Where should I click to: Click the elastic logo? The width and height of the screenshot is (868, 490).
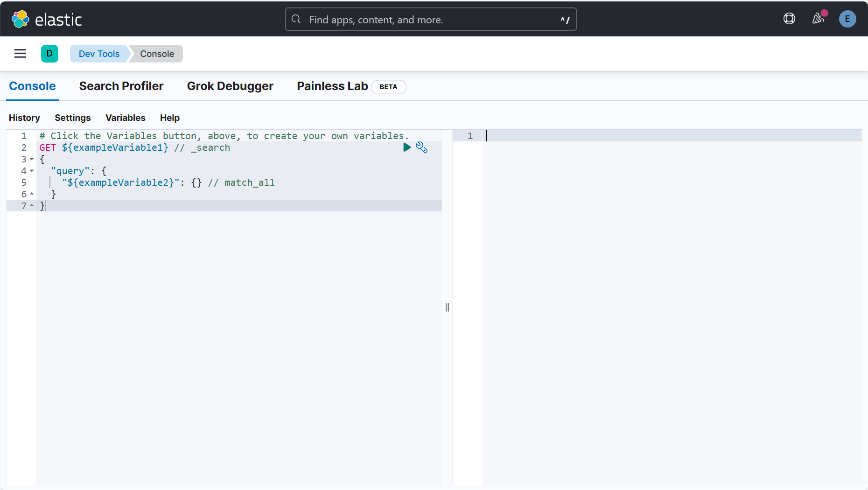[47, 19]
